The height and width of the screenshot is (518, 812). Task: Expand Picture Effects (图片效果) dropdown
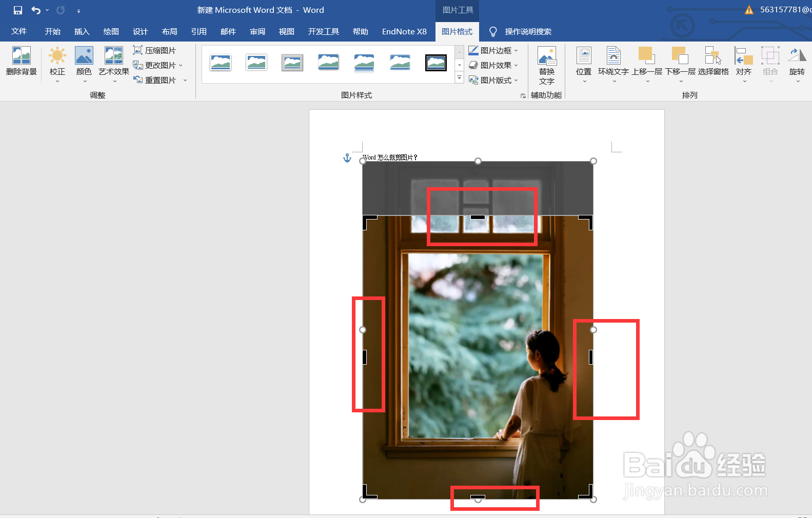[x=516, y=65]
